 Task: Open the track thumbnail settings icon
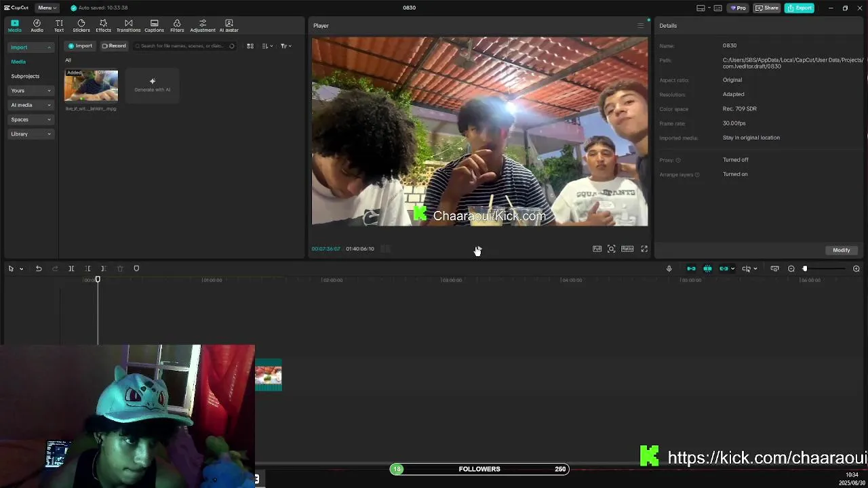click(x=774, y=269)
